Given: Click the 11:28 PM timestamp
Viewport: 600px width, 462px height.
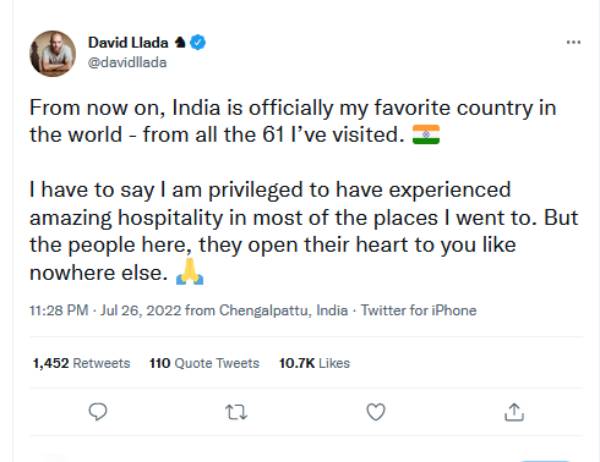Looking at the screenshot, I should tap(58, 311).
